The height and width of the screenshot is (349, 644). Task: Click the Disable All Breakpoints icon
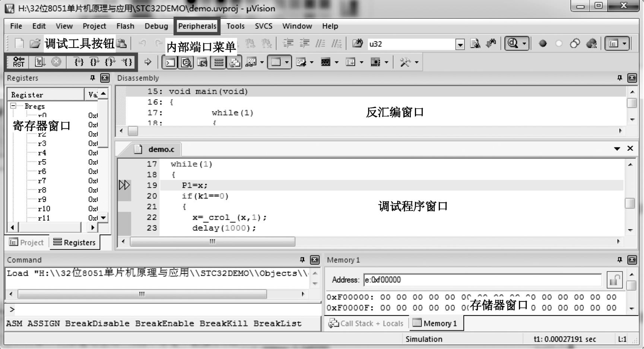click(575, 44)
